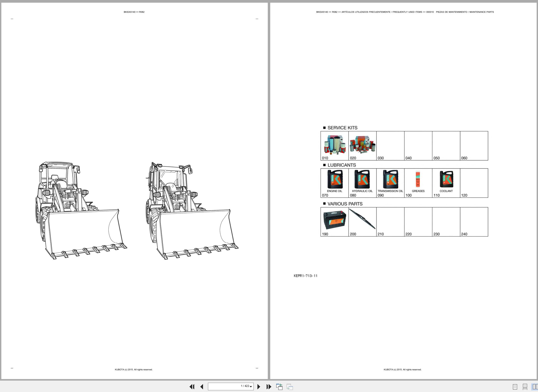The width and height of the screenshot is (538, 392).
Task: Click left page KUBOTA copyright footer
Action: tap(134, 369)
